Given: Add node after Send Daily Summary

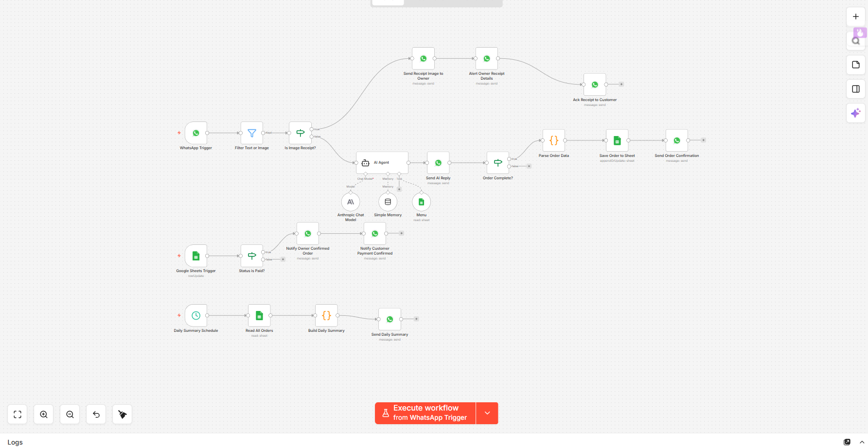Looking at the screenshot, I should [416, 319].
